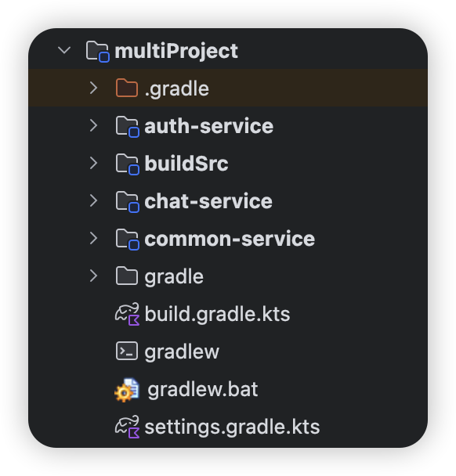The height and width of the screenshot is (476, 456).
Task: Click the orange .gradle folder icon
Action: click(x=127, y=88)
